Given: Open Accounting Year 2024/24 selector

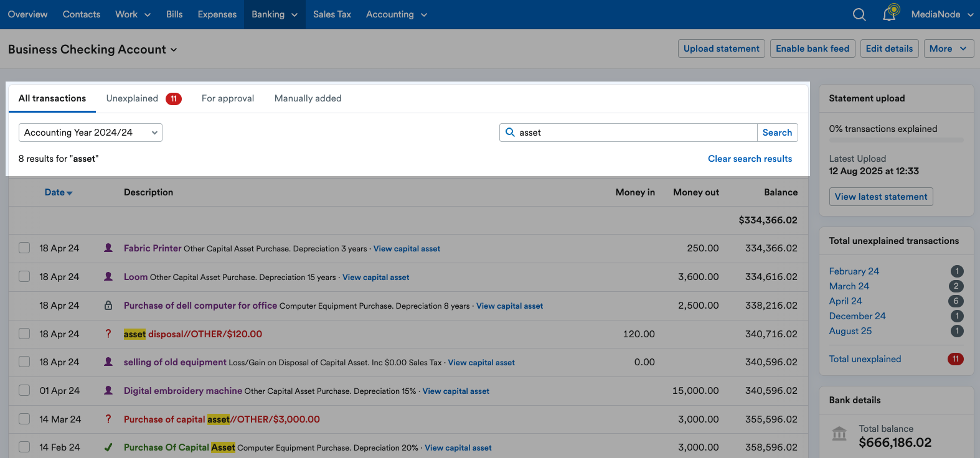Looking at the screenshot, I should pyautogui.click(x=90, y=133).
